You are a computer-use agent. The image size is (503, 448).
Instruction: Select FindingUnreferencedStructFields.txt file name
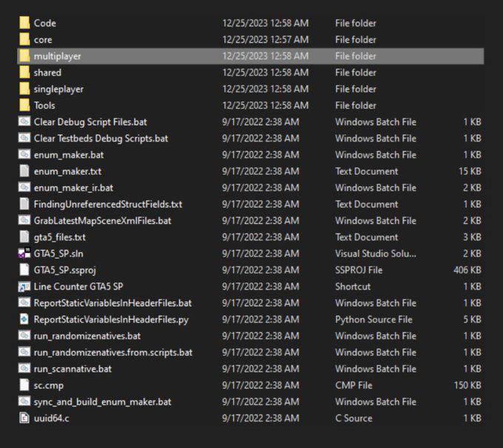coord(107,204)
